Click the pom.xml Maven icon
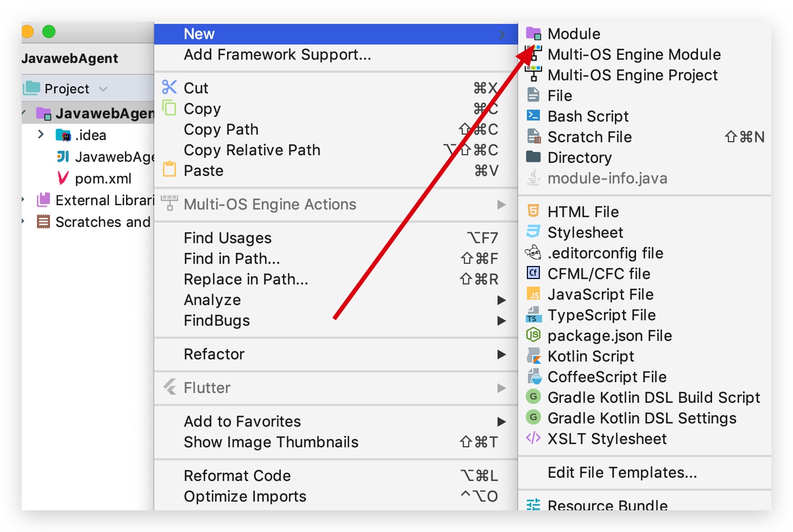793x532 pixels. (63, 178)
